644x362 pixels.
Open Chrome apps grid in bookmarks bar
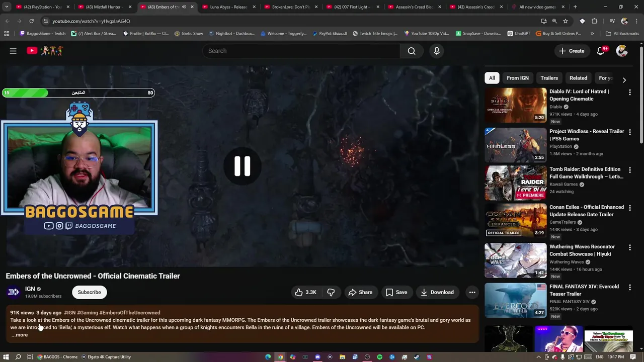7,34
